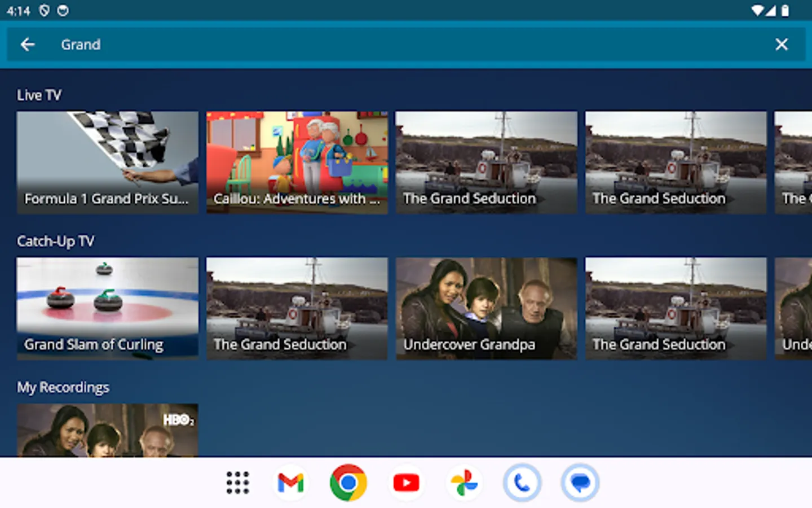Open the first The Grand Seduction under Catch-Up TV
Viewport: 812px width, 508px height.
pos(297,309)
